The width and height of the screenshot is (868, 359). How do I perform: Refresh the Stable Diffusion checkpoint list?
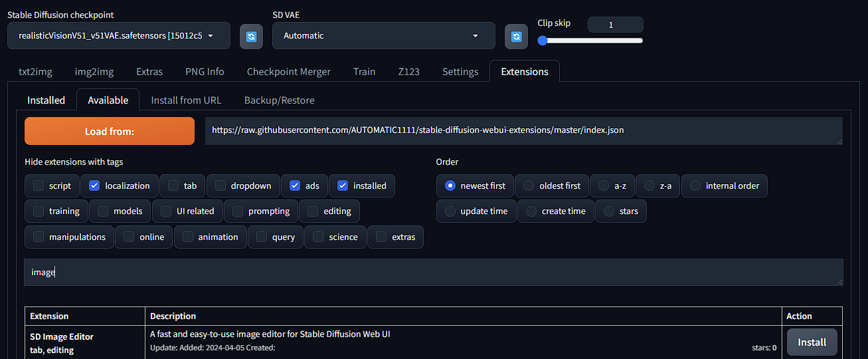251,36
